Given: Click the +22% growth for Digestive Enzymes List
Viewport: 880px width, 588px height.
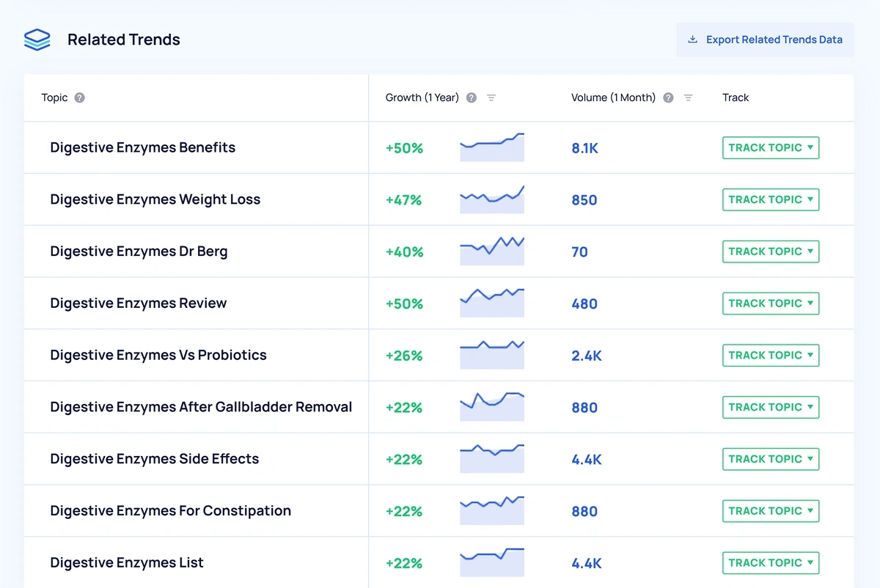Looking at the screenshot, I should [404, 564].
